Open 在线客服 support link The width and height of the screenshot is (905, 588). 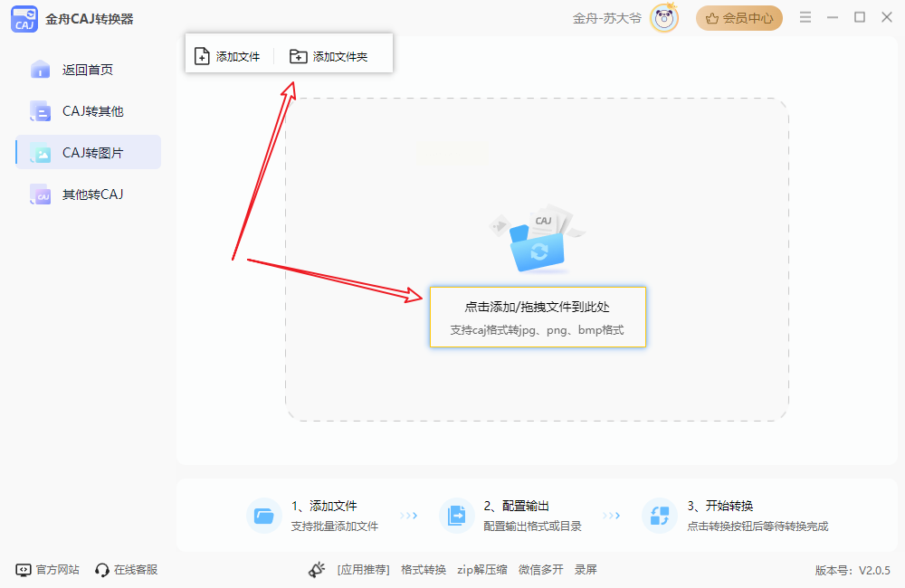point(136,570)
